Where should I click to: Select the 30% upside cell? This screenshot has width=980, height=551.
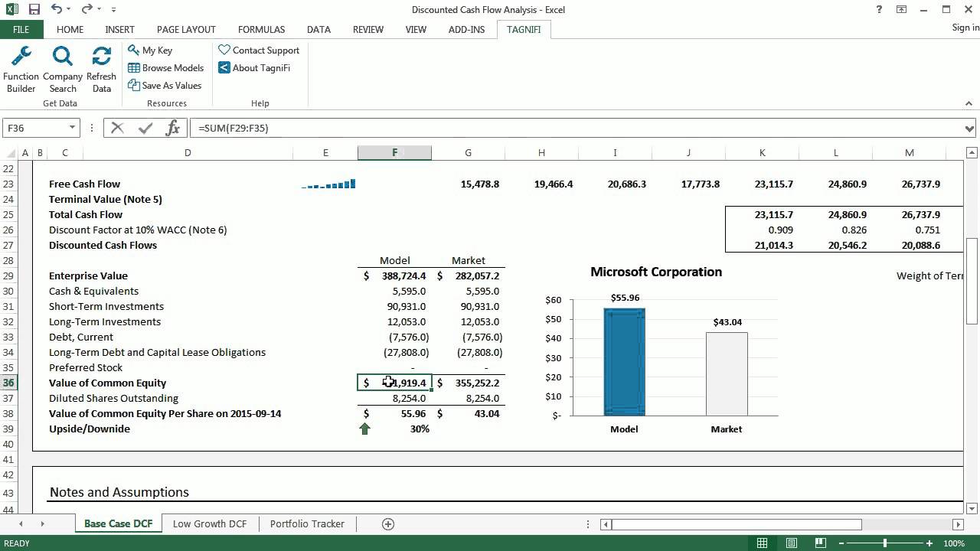[x=394, y=429]
